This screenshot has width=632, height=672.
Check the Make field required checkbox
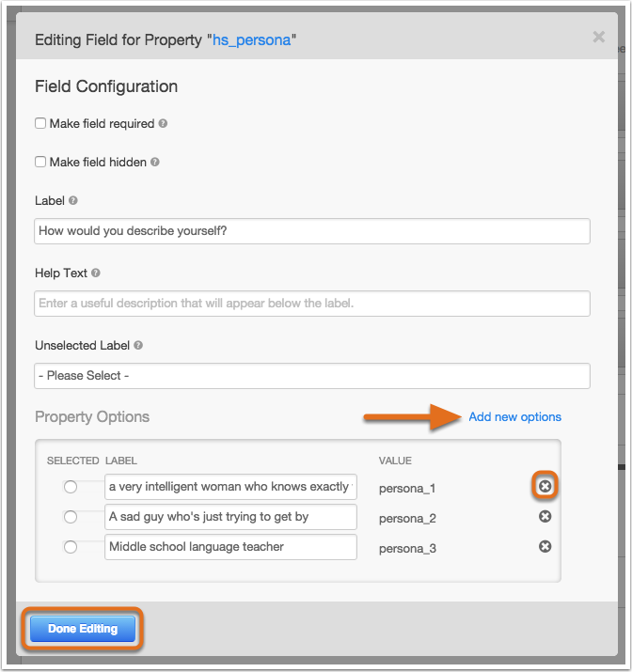[x=40, y=123]
